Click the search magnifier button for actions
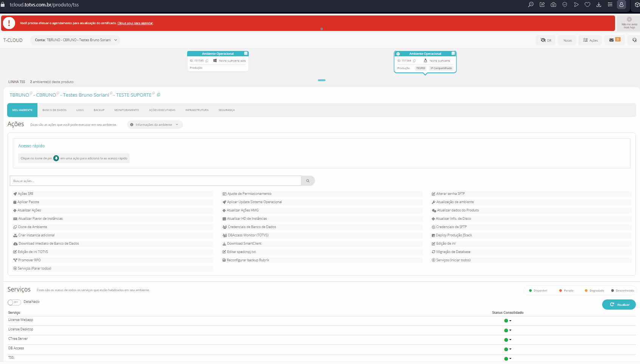Viewport: 640px width, 364px height. coord(308,181)
